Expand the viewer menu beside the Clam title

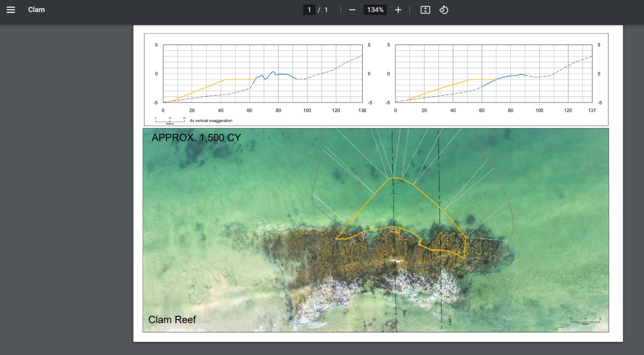point(11,9)
